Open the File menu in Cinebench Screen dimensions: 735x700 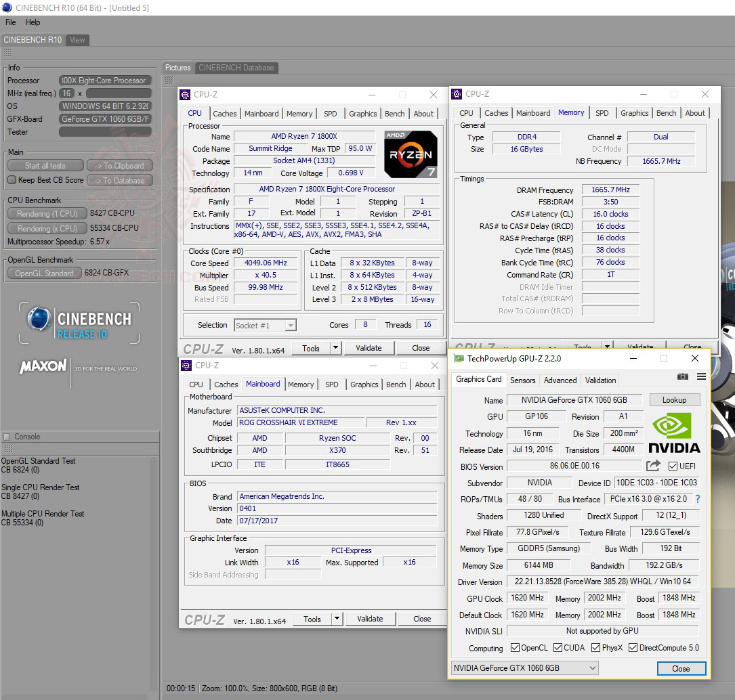(x=9, y=22)
